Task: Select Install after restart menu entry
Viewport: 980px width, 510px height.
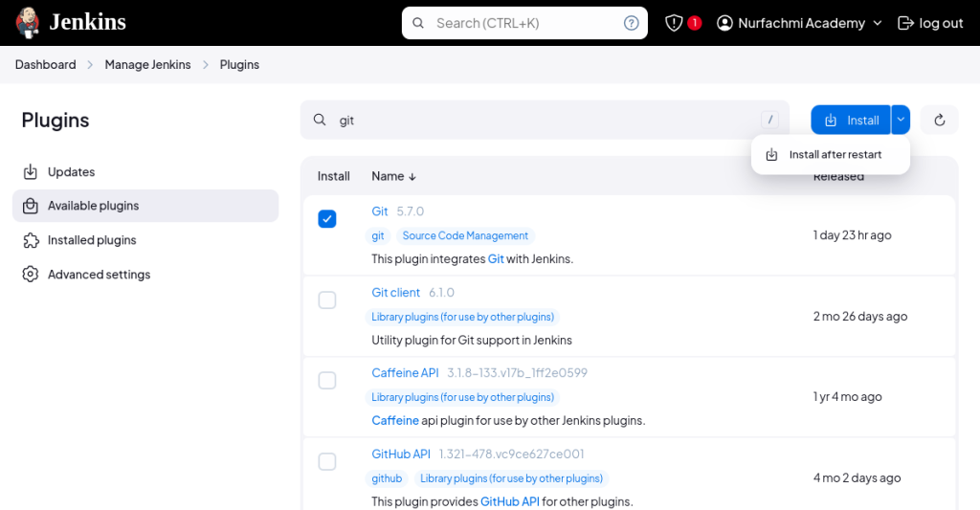Action: click(x=831, y=154)
